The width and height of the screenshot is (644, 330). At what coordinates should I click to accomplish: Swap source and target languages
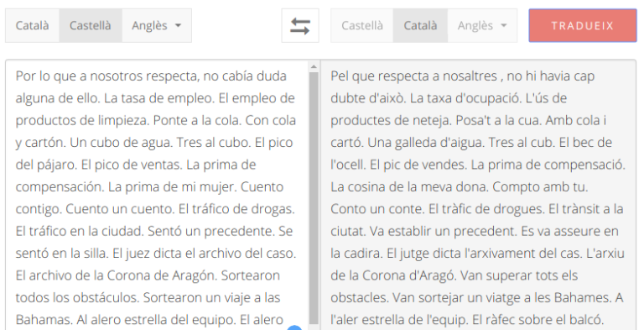300,26
